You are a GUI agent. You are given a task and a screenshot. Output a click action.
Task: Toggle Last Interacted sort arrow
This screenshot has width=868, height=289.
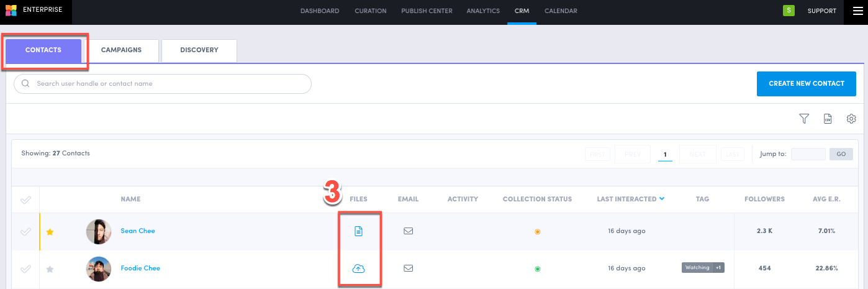[662, 199]
